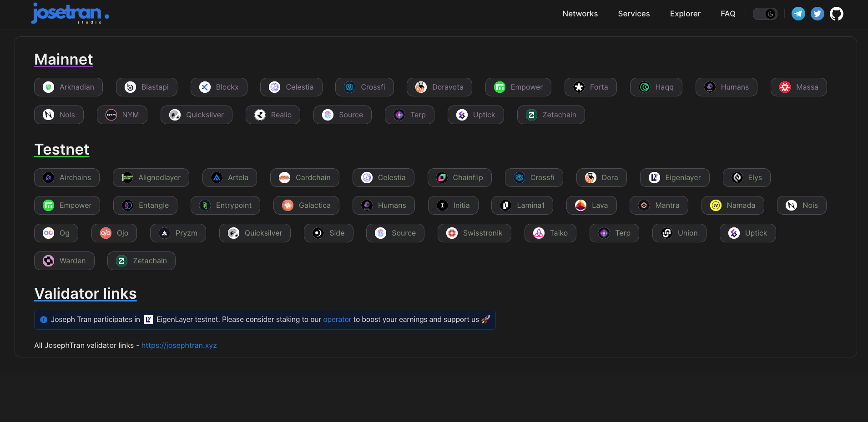The width and height of the screenshot is (868, 422).
Task: Follow the operator link
Action: click(337, 320)
